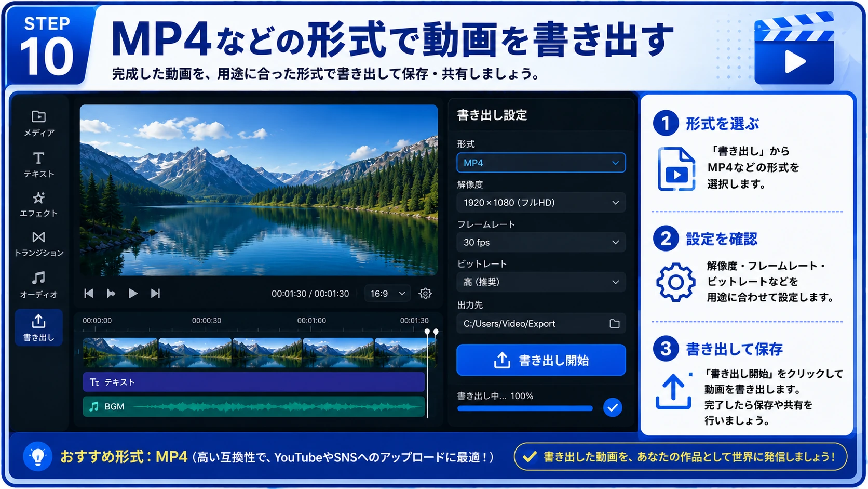Viewport: 868px width, 489px height.
Task: Open the 30 fps frame rate dropdown
Action: (541, 242)
